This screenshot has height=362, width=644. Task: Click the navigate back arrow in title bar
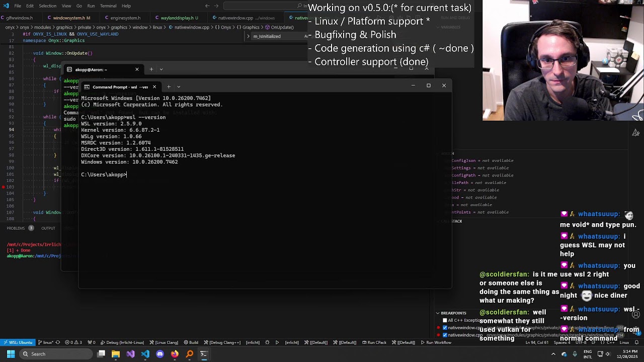tap(207, 6)
